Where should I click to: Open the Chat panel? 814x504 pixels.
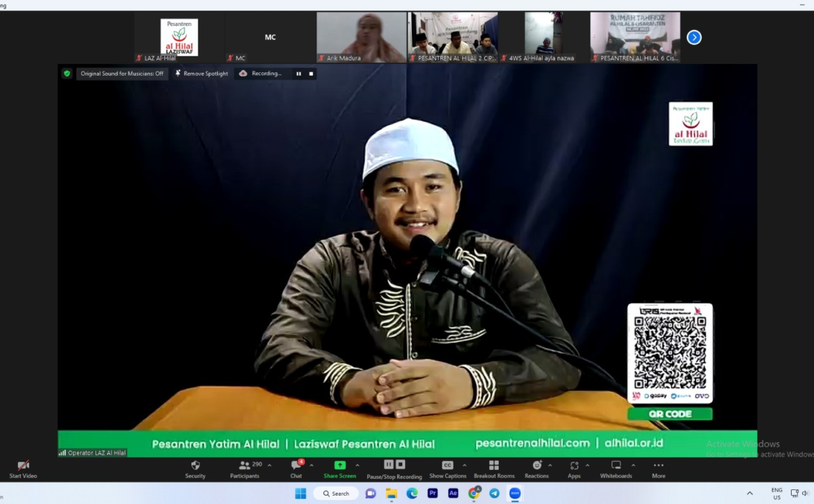point(296,465)
